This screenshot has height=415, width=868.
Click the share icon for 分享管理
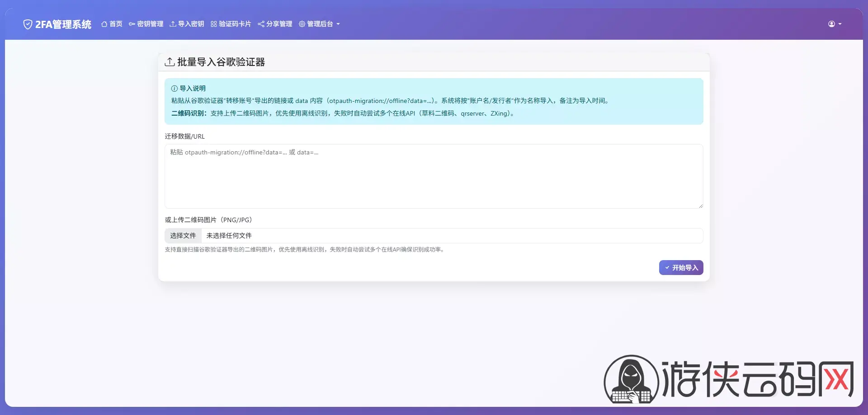[261, 24]
